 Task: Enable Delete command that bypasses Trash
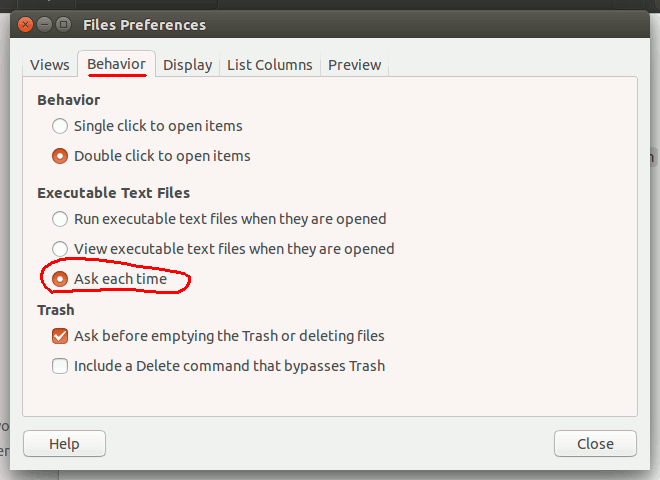(60, 366)
